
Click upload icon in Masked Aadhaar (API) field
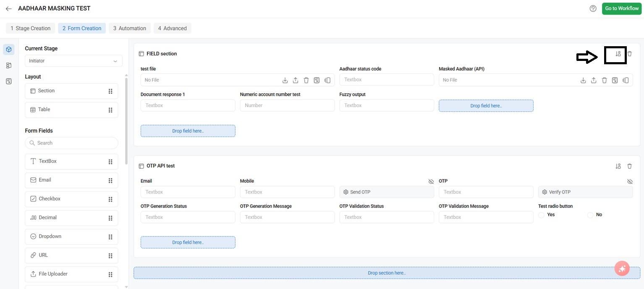click(x=594, y=80)
